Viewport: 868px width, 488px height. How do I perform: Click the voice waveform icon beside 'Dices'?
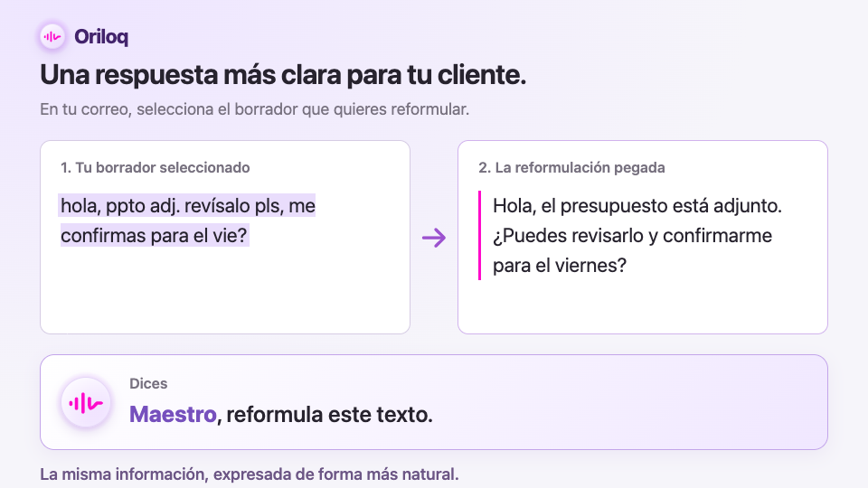click(x=86, y=403)
